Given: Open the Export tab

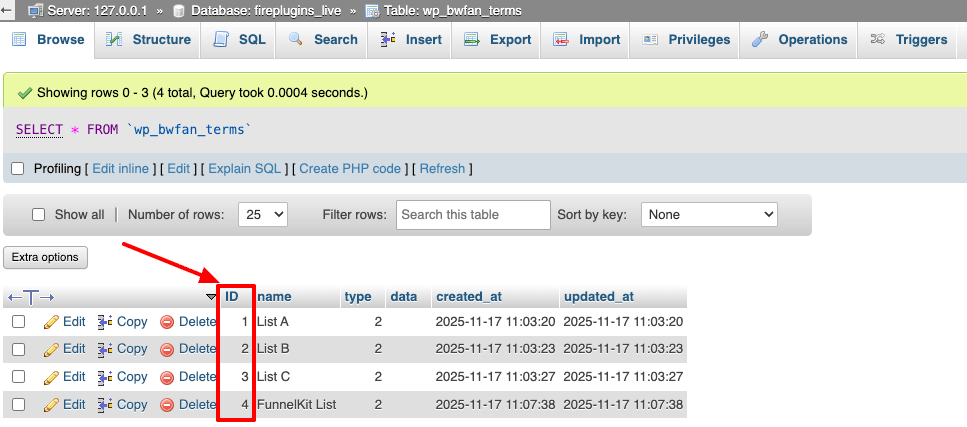Looking at the screenshot, I should click(496, 40).
